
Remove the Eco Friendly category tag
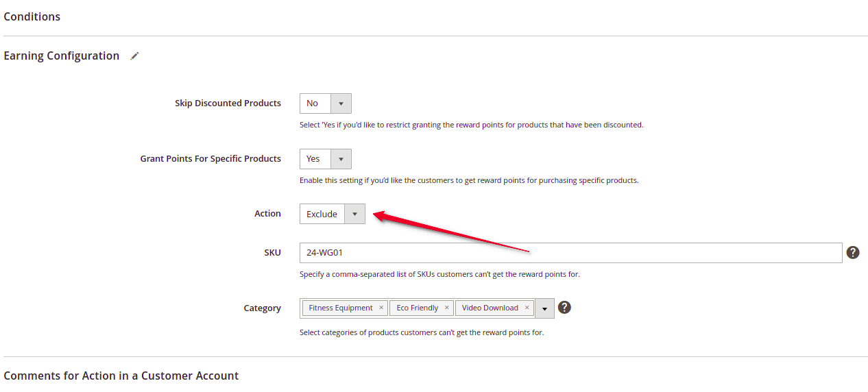coord(446,308)
